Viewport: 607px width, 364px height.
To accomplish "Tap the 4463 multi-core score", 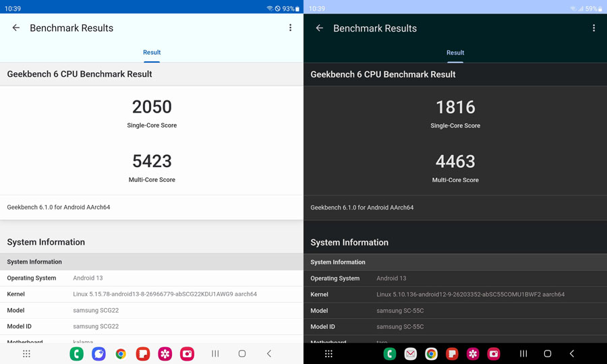I will [455, 162].
